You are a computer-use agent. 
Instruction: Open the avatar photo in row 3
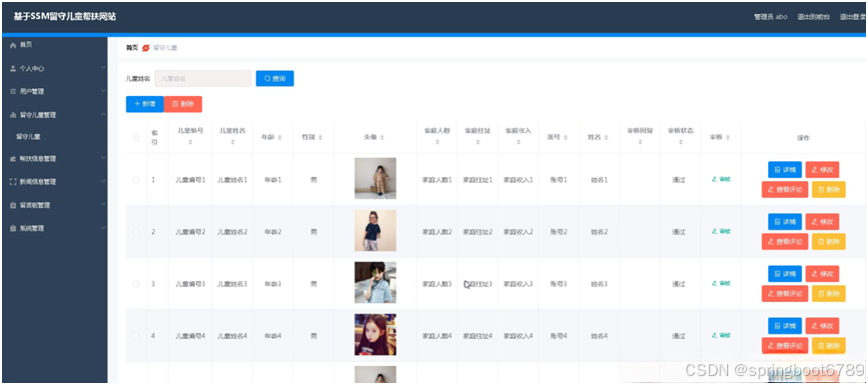pos(376,283)
